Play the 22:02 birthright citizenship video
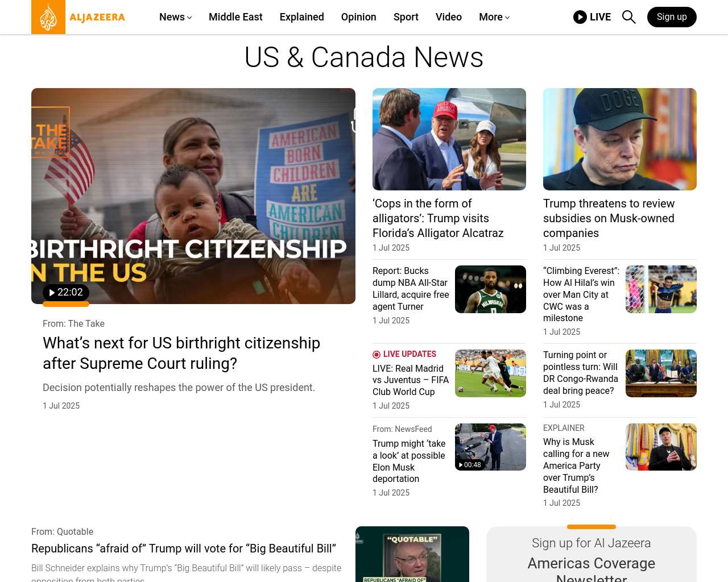The image size is (728, 582). coord(66,292)
